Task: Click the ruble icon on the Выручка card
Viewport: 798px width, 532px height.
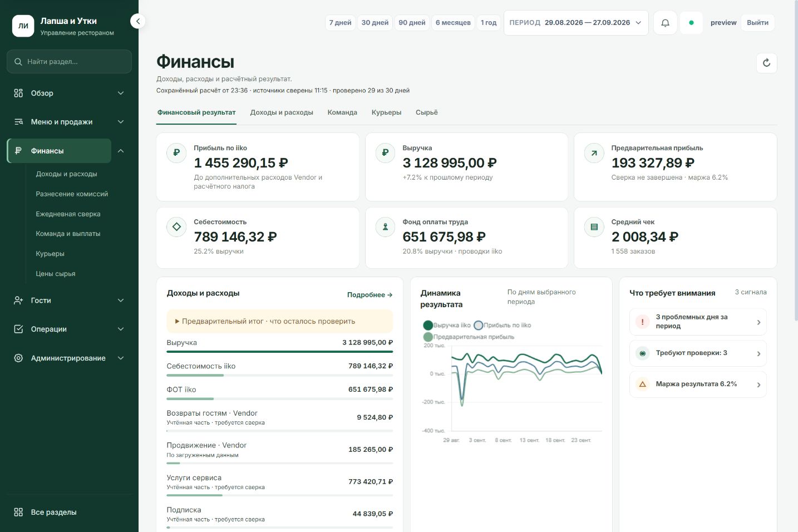Action: click(385, 152)
